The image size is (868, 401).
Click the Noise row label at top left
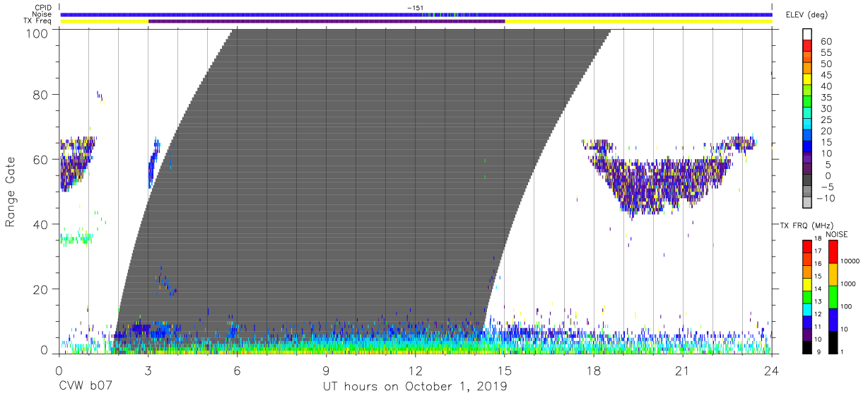42,14
